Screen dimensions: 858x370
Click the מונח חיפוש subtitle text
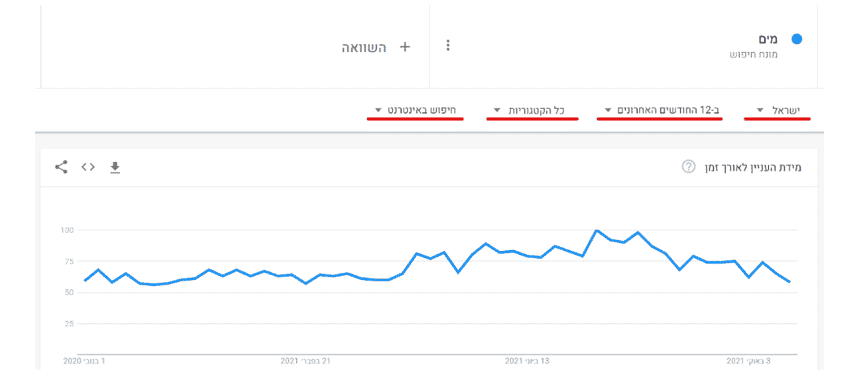pyautogui.click(x=754, y=54)
